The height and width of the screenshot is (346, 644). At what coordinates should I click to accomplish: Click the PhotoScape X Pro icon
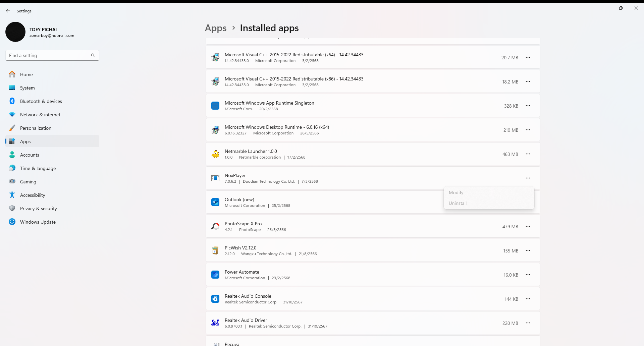click(x=215, y=226)
